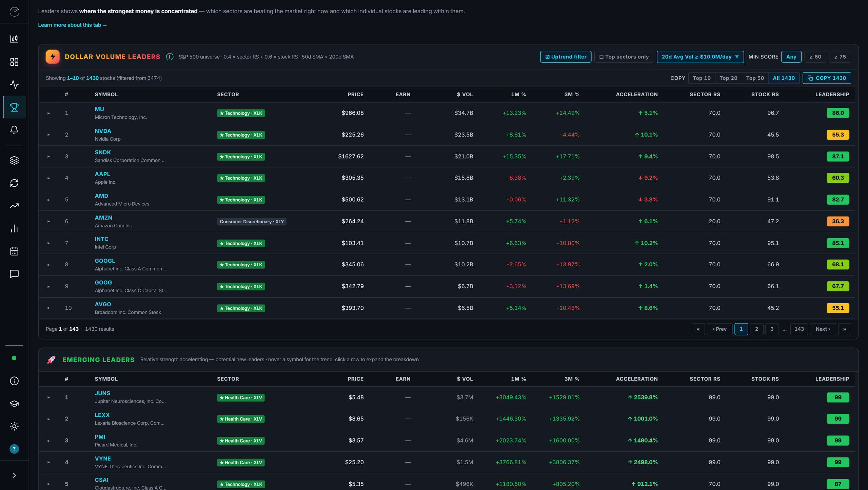Sort by Leadership column in Dollar Volume table
Screen dimensions: 868x490
click(x=832, y=95)
